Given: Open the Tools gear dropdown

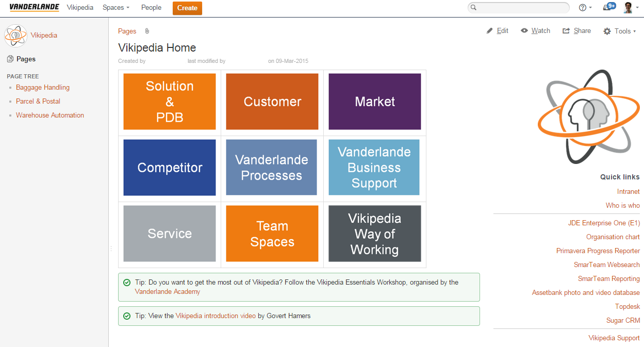Looking at the screenshot, I should [x=620, y=31].
